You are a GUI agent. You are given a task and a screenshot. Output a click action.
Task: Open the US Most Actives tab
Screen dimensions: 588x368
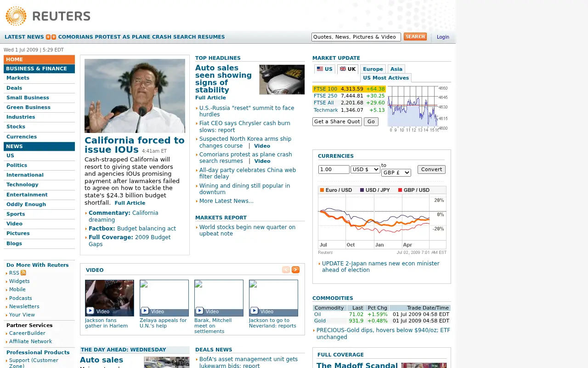pyautogui.click(x=386, y=78)
